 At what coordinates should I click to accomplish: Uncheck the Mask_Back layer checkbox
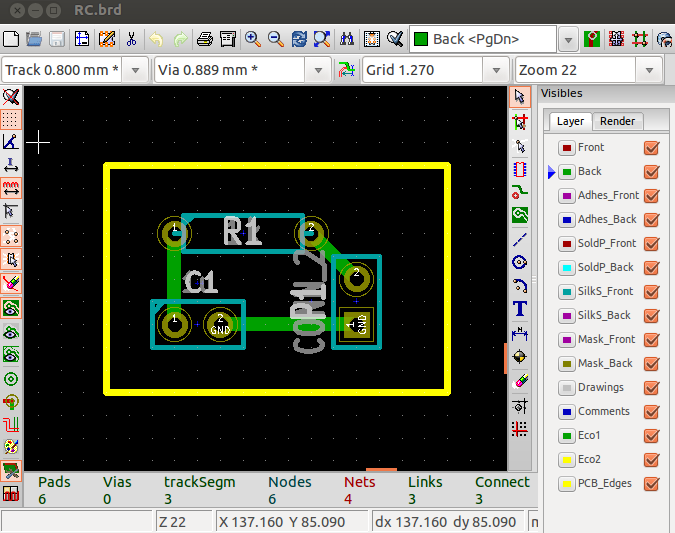pos(652,364)
